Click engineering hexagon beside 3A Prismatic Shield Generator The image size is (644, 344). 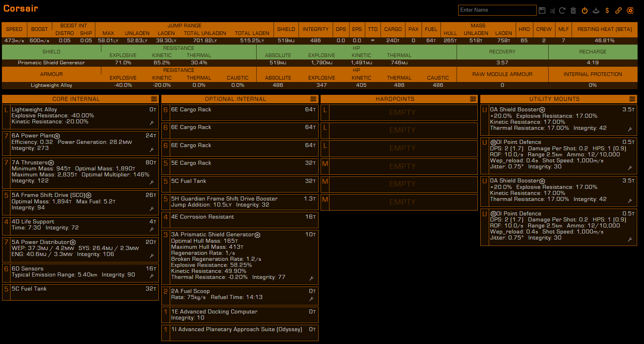[x=257, y=235]
